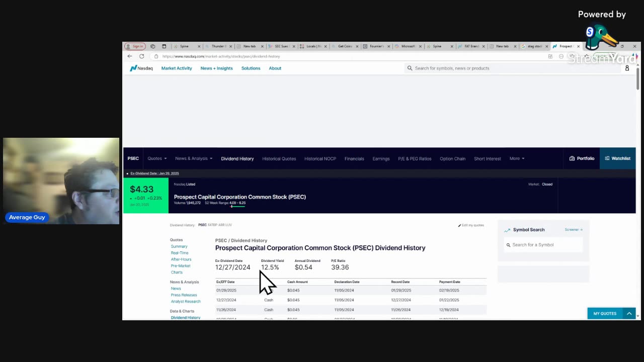Open Historical NOCP tab
The width and height of the screenshot is (644, 362).
(x=320, y=159)
